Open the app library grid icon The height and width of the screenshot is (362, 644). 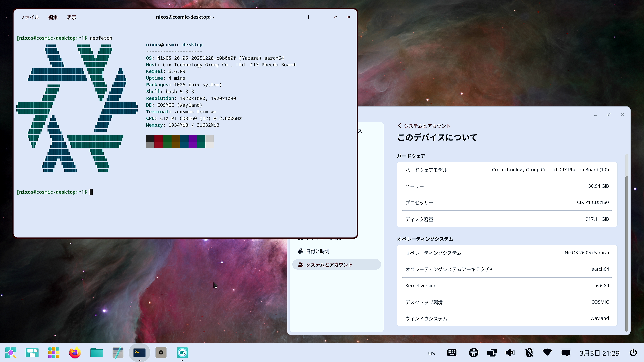(54, 353)
